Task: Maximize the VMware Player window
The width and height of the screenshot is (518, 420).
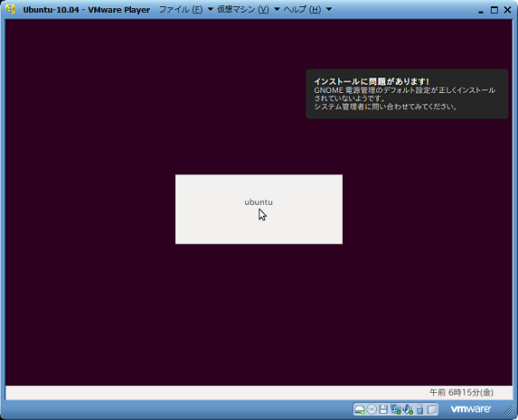Action: pos(494,10)
